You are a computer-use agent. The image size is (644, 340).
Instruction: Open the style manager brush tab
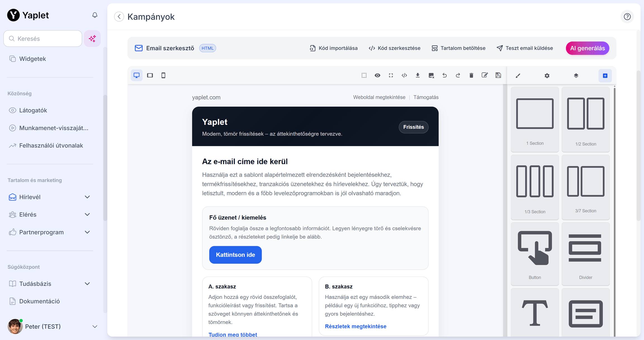coord(518,76)
